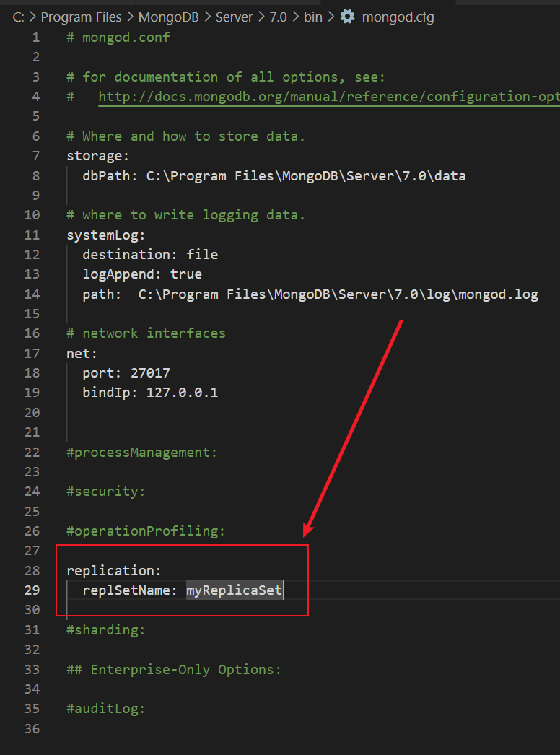The width and height of the screenshot is (560, 755).
Task: Place cursor on the port 27017 line
Action: point(126,372)
